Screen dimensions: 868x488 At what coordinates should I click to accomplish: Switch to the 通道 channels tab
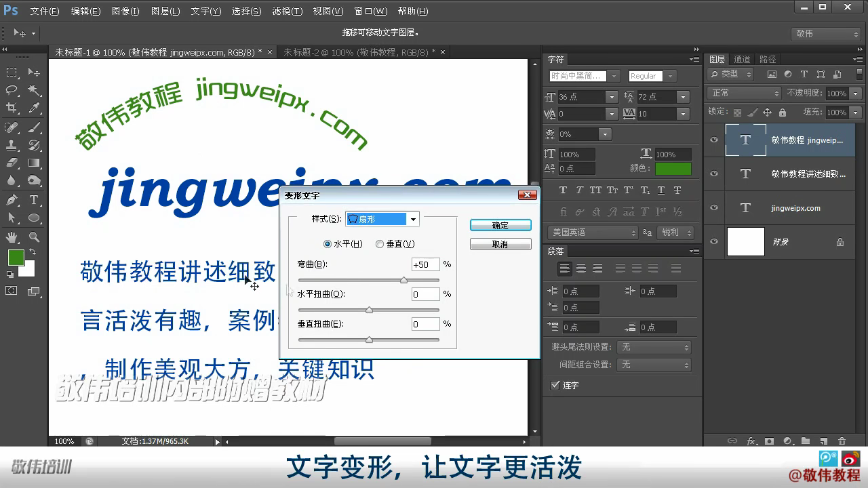click(x=743, y=60)
